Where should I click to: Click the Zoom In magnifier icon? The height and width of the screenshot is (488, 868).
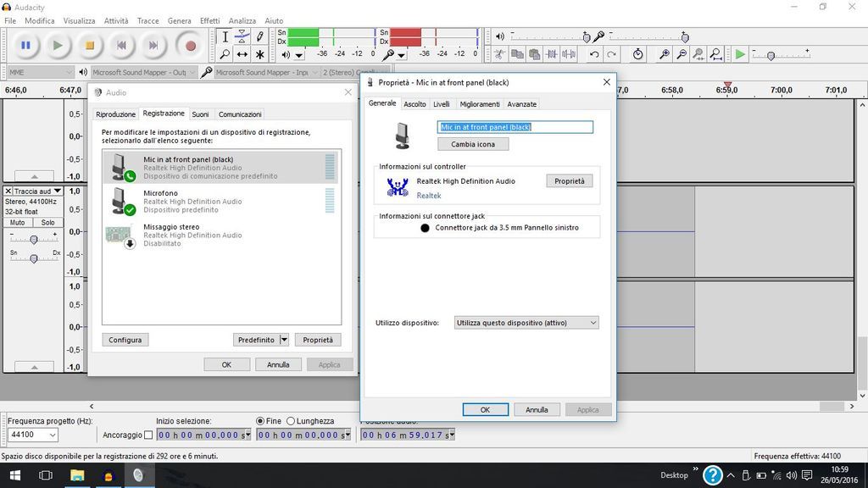664,54
